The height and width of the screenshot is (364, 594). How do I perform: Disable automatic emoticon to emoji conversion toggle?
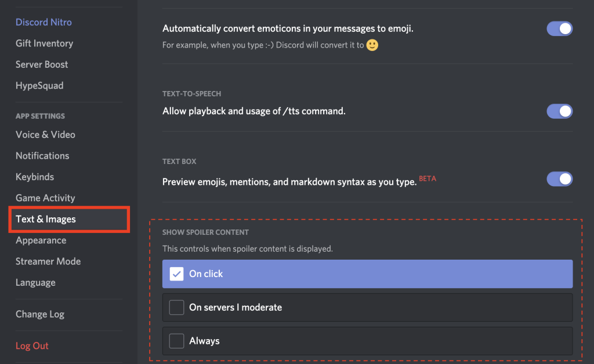(x=560, y=29)
